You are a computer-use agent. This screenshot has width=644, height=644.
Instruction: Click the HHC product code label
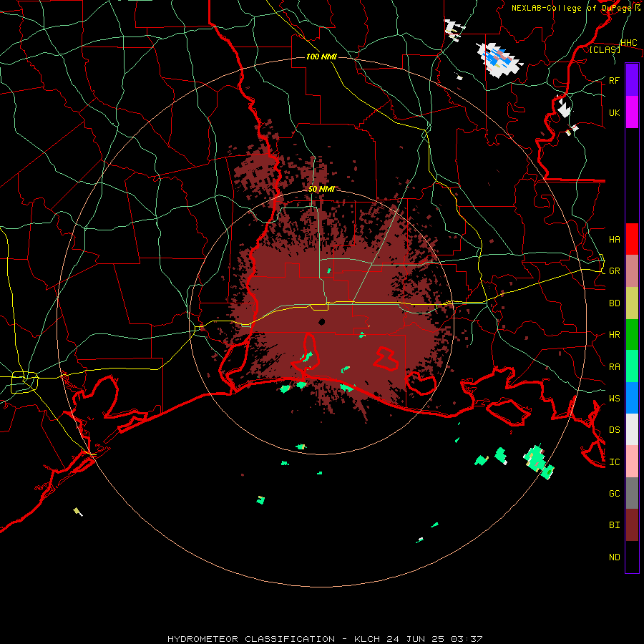click(629, 43)
